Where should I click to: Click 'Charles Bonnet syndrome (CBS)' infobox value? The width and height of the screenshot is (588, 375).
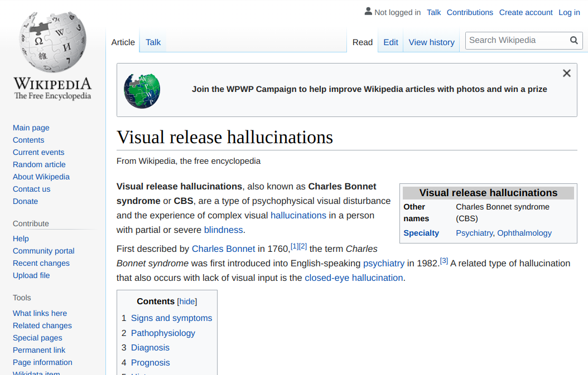(503, 213)
